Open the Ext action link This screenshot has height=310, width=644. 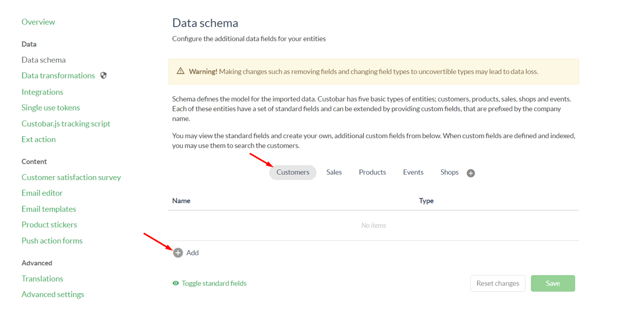pos(38,140)
